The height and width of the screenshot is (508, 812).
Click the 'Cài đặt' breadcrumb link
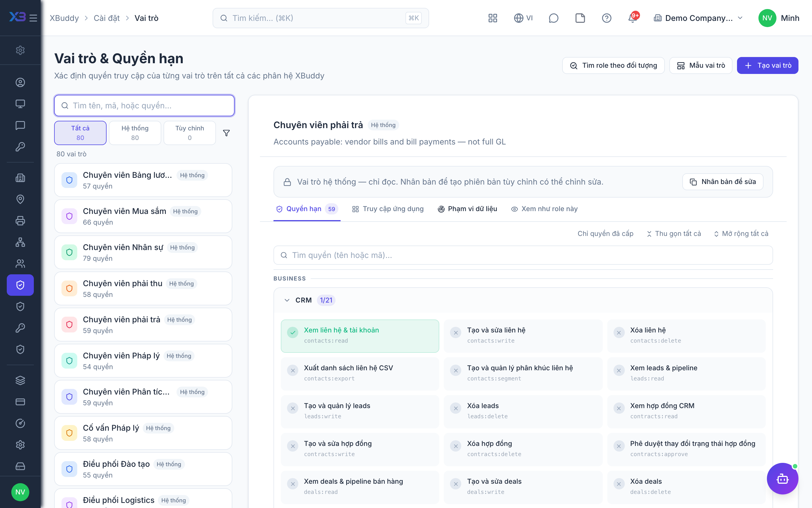pyautogui.click(x=106, y=18)
